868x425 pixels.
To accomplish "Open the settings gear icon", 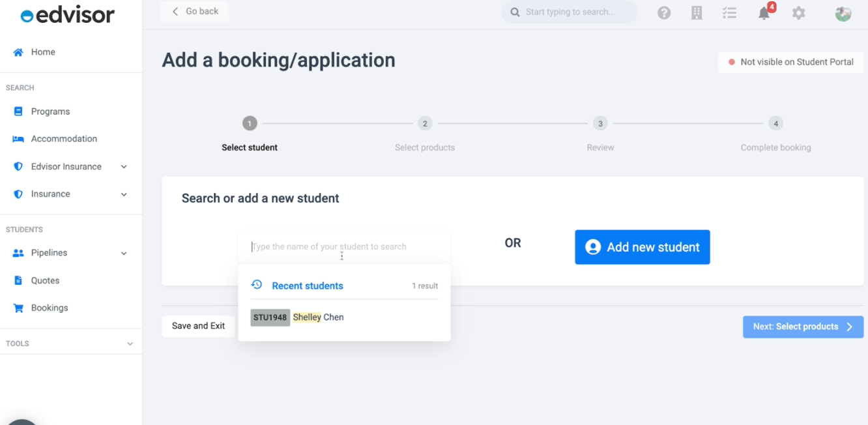I will [799, 13].
